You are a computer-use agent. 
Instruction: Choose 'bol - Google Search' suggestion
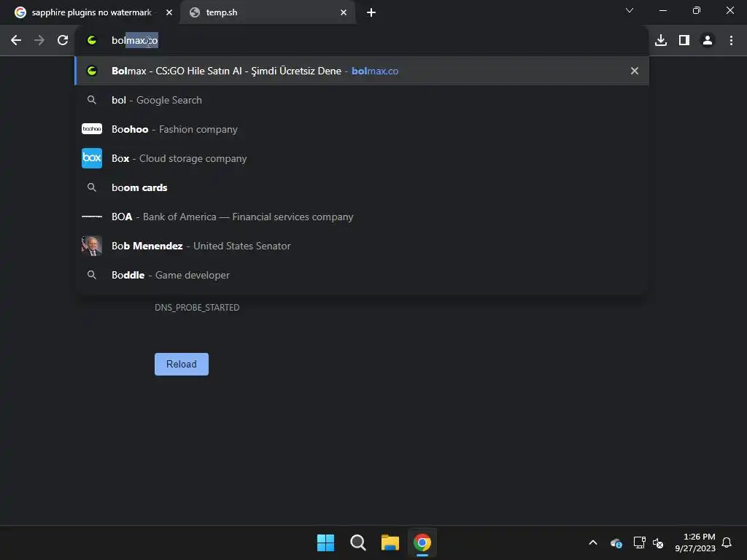(362, 100)
